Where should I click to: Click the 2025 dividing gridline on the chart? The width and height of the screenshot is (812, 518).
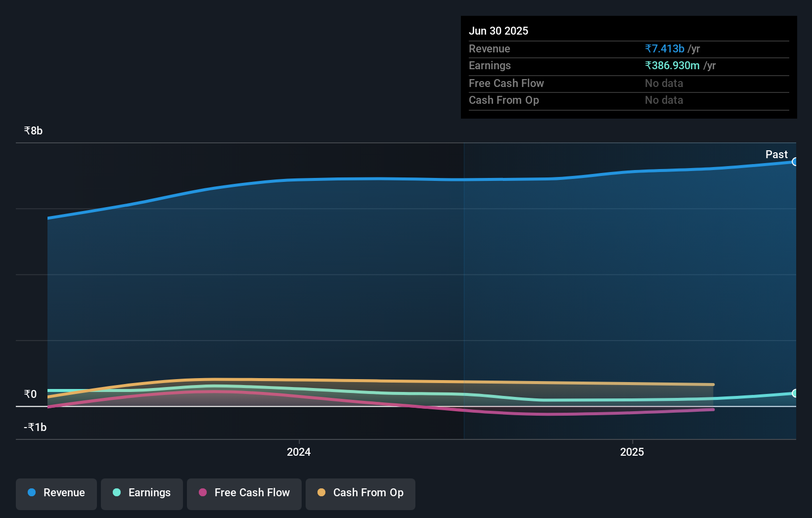click(464, 292)
